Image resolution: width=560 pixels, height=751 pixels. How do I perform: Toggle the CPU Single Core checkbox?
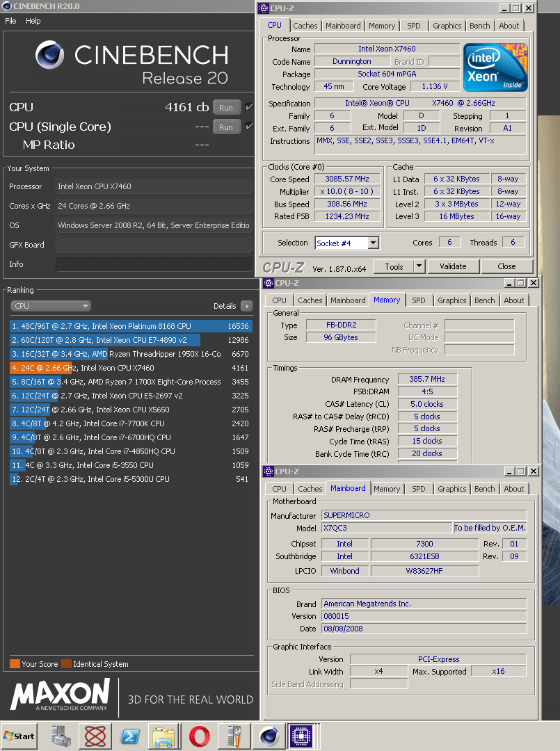(248, 127)
